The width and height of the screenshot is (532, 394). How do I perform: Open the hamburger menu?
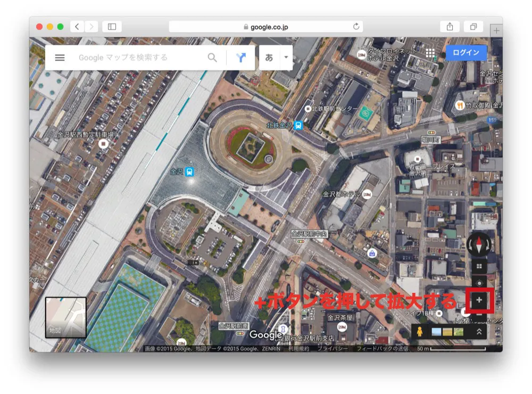coord(60,58)
